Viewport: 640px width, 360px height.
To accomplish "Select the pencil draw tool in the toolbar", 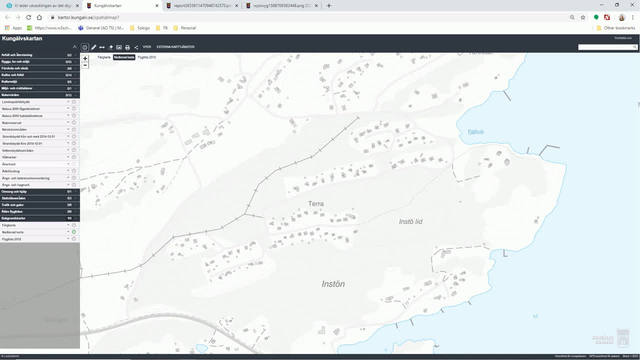I will click(93, 47).
